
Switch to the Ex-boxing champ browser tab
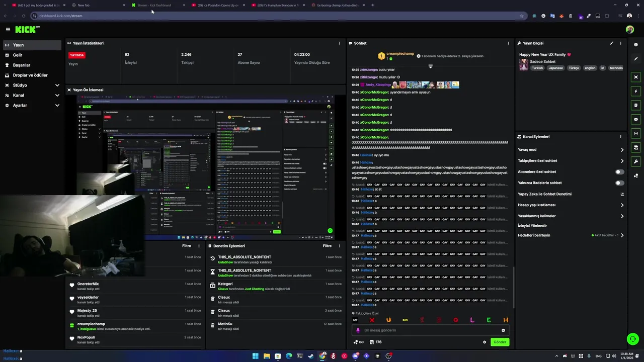click(338, 5)
